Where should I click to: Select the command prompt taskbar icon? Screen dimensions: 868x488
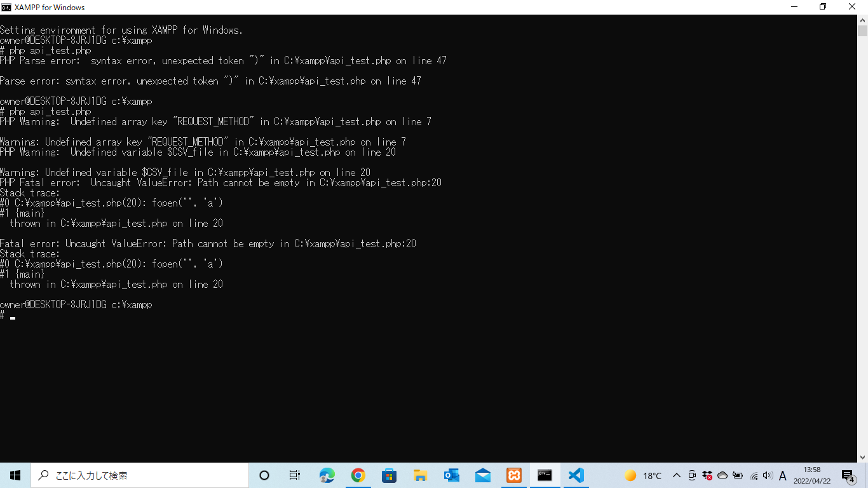pos(545,475)
